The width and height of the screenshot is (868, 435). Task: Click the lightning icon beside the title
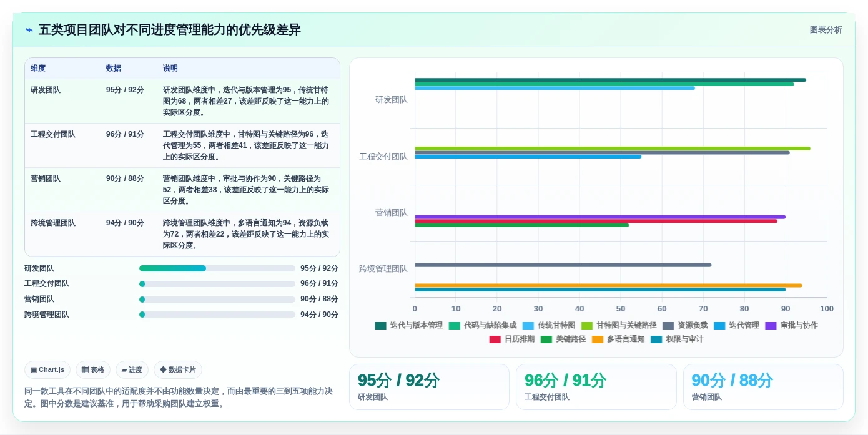click(x=29, y=30)
